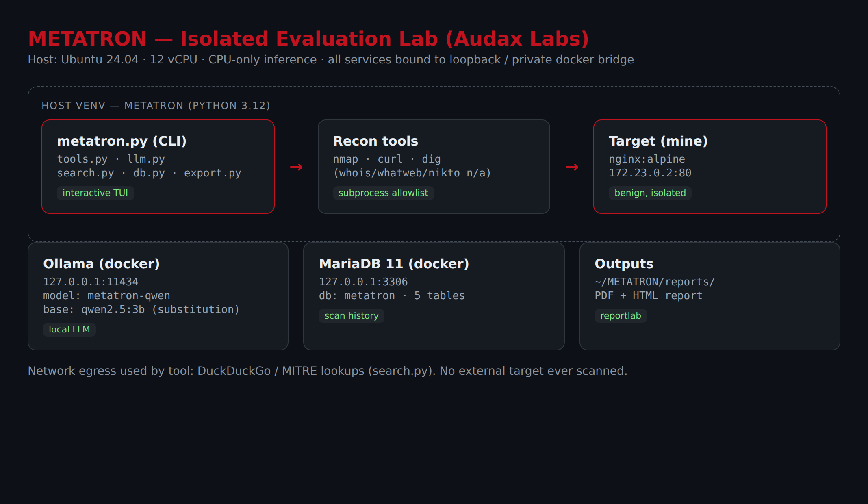The image size is (868, 504).
Task: Click the benign, isolated badge
Action: (650, 193)
